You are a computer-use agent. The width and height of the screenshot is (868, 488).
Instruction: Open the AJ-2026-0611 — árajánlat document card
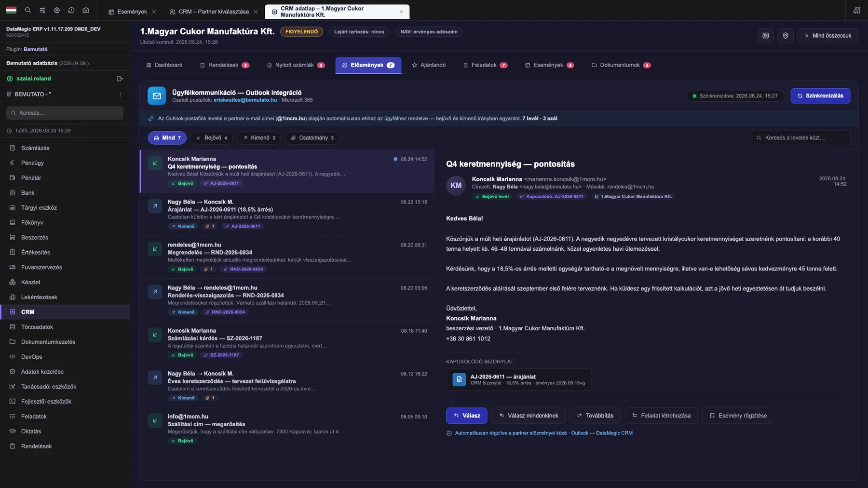click(518, 380)
